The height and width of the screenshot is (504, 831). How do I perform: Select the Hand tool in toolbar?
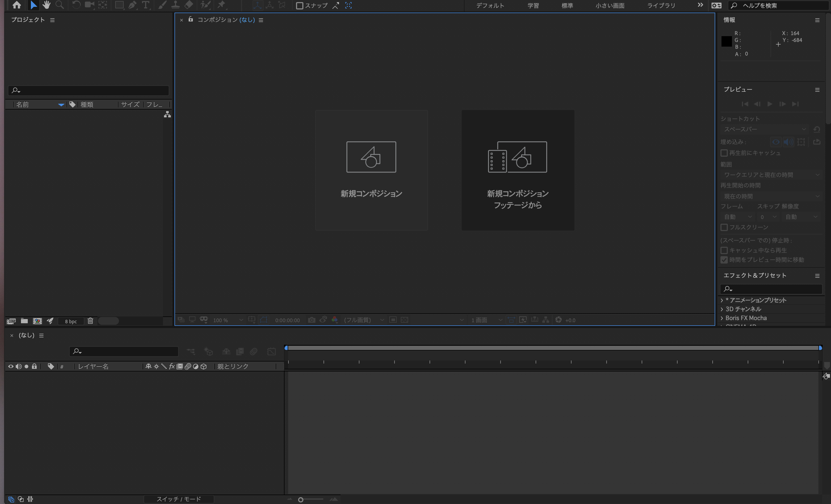click(47, 5)
